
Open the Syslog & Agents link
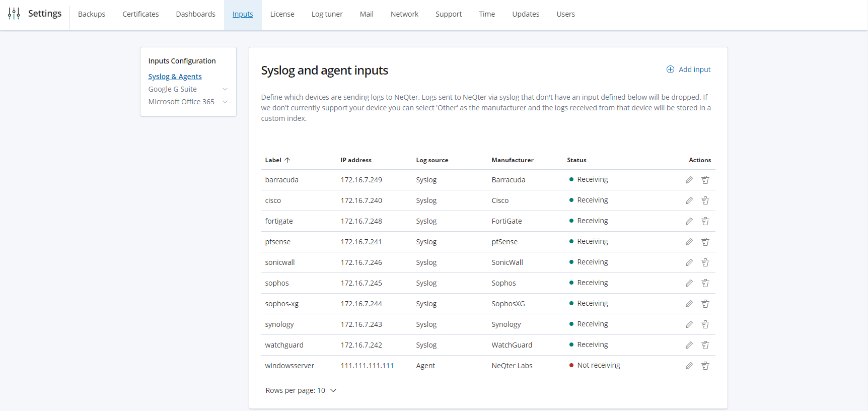coord(175,77)
